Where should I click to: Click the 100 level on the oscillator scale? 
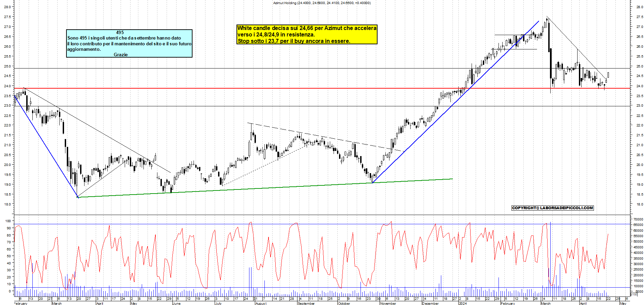[x=8, y=221]
